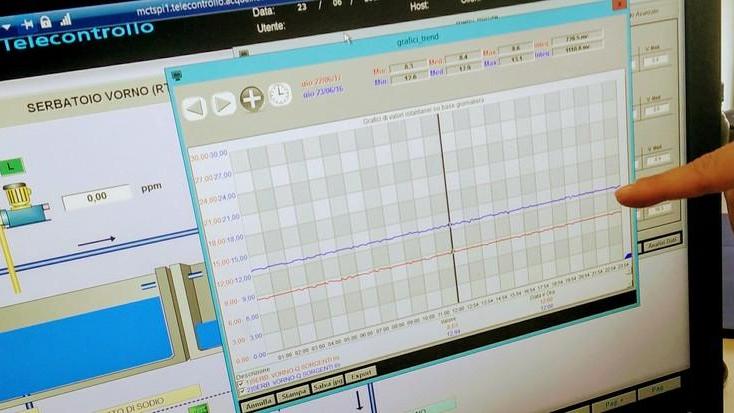
Task: Open the grafici_trend window system icon
Action: 176,75
